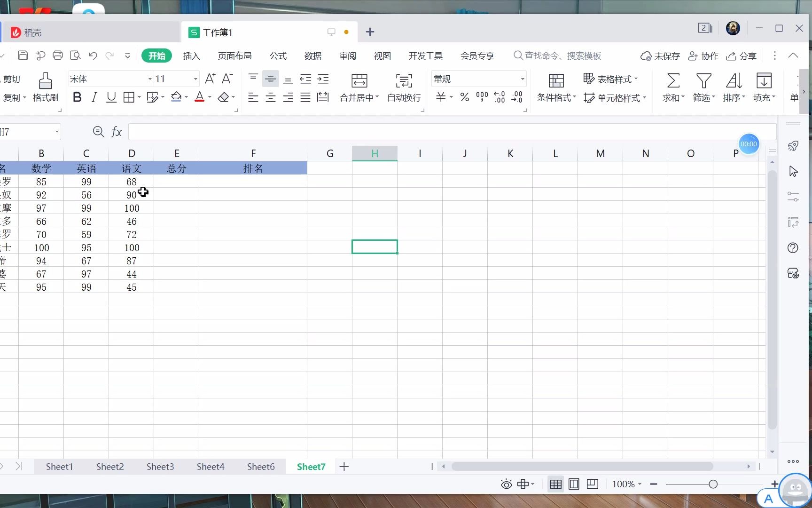Apply the fill color bucket
Screen dimensions: 812x508
[x=176, y=97]
